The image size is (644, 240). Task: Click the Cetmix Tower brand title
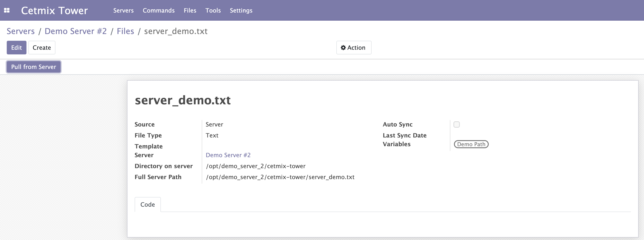coord(54,11)
